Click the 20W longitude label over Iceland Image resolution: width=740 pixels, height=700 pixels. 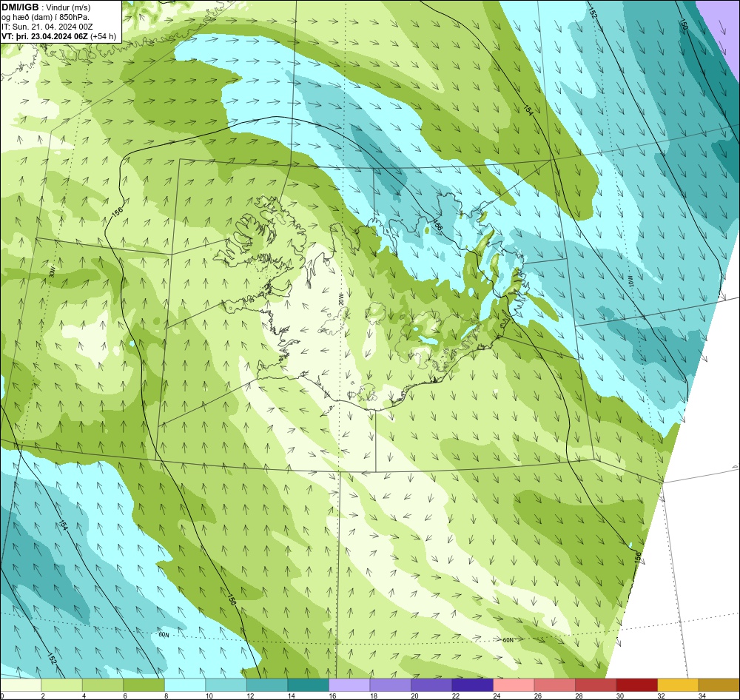(341, 298)
